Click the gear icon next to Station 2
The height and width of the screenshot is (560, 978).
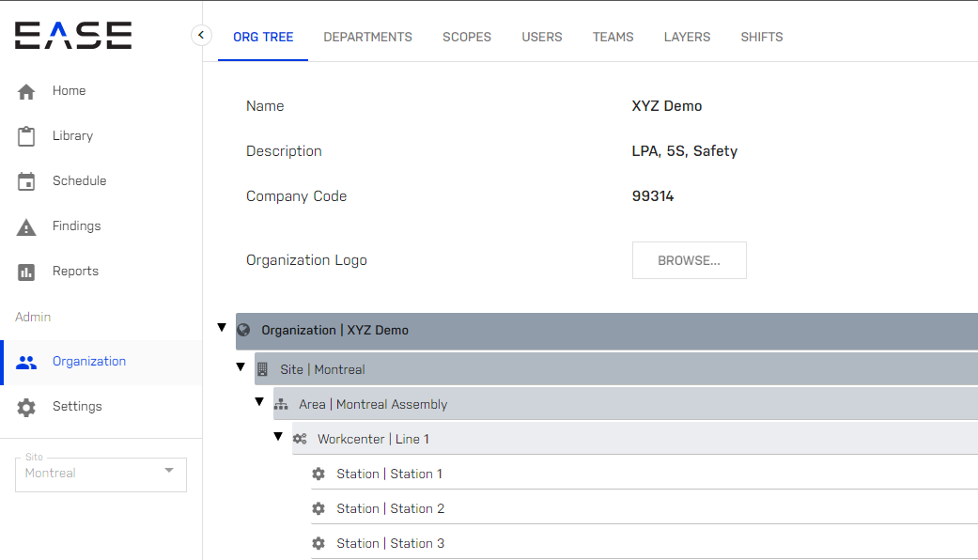pyautogui.click(x=318, y=509)
